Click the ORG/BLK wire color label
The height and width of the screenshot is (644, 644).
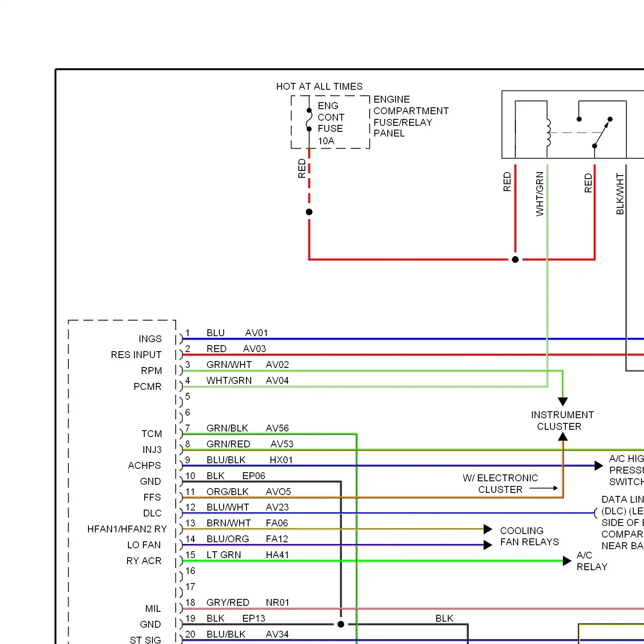tap(228, 492)
